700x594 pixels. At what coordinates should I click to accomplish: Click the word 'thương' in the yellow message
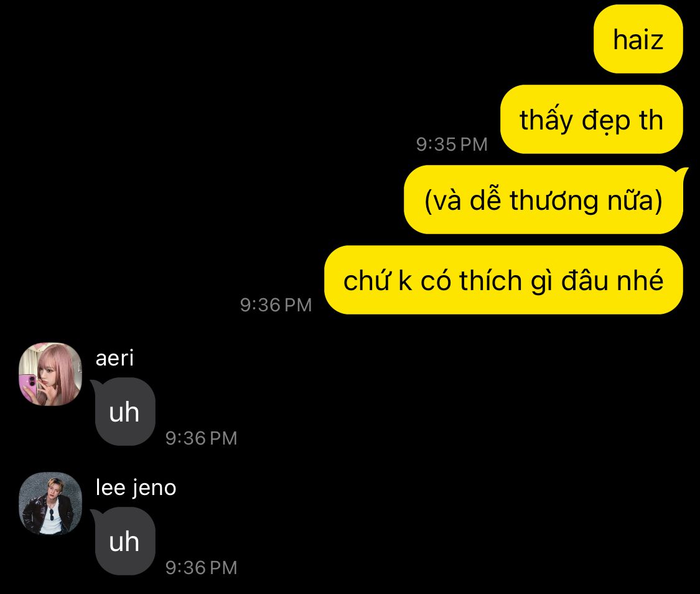[x=554, y=200]
